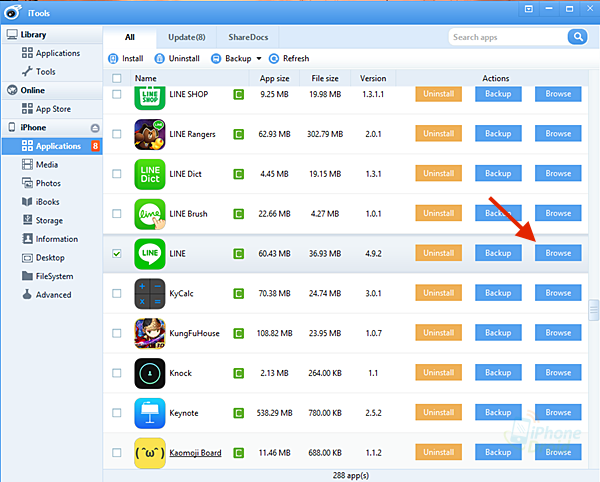Open FileSystem in the sidebar

point(47,276)
